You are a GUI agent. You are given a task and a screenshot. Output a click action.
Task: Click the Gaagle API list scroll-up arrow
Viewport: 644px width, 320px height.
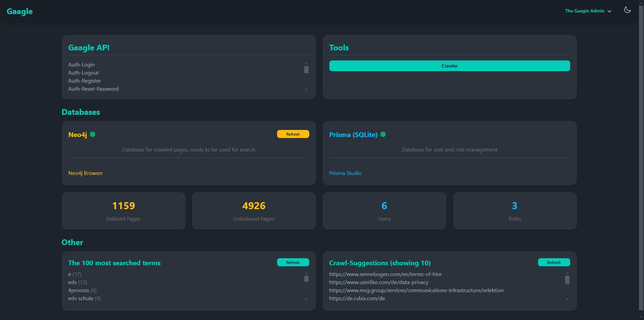click(306, 63)
